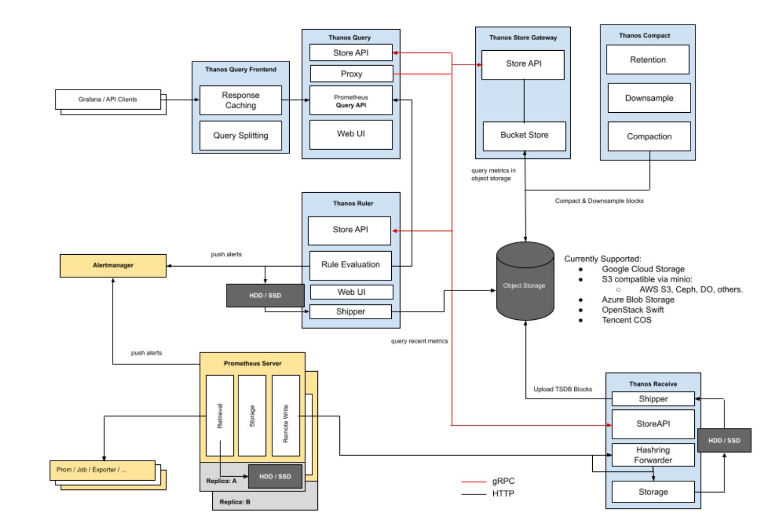
Task: Click the Google Cloud Storage list item
Action: click(643, 269)
